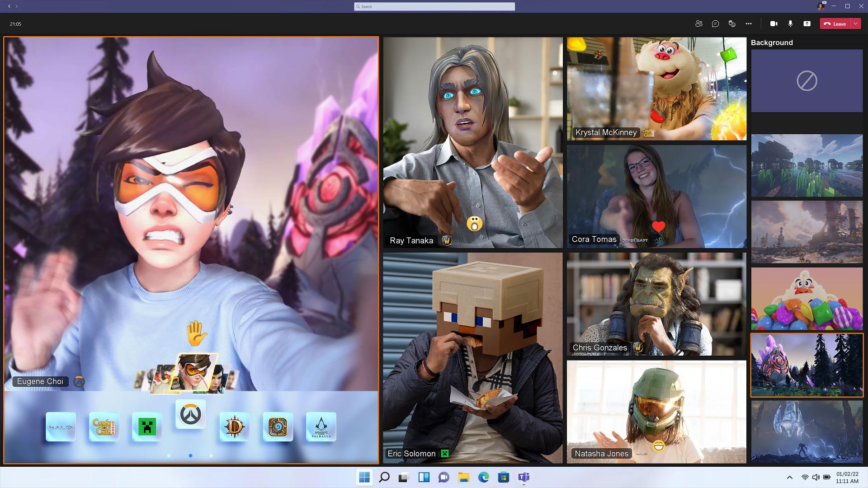This screenshot has height=488, width=868.
Task: Open Widgets from the taskbar
Action: pos(424,477)
